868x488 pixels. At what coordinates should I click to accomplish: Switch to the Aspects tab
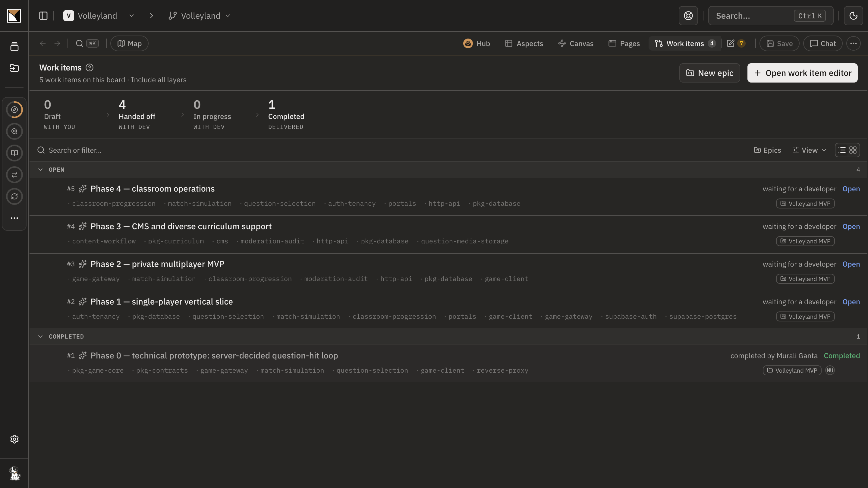point(524,43)
